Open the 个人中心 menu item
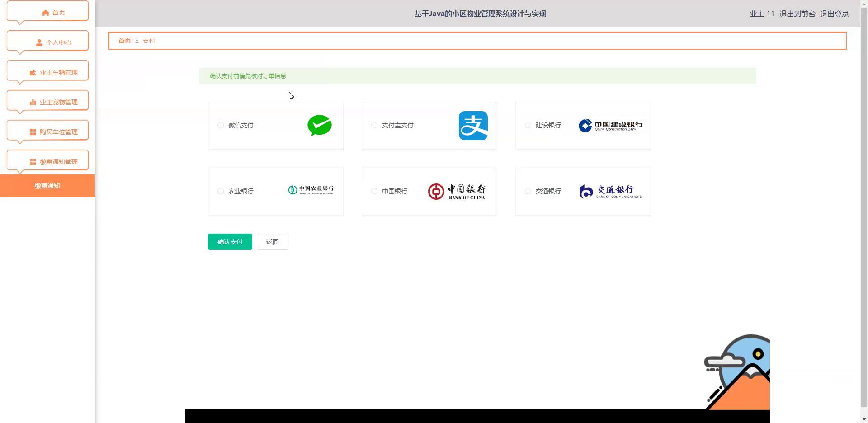Screen dimensions: 868x423 pyautogui.click(x=47, y=42)
